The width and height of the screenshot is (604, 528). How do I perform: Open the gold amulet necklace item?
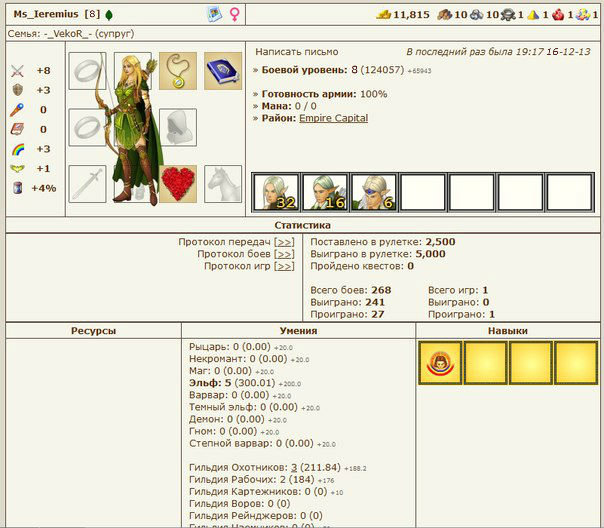coord(178,71)
